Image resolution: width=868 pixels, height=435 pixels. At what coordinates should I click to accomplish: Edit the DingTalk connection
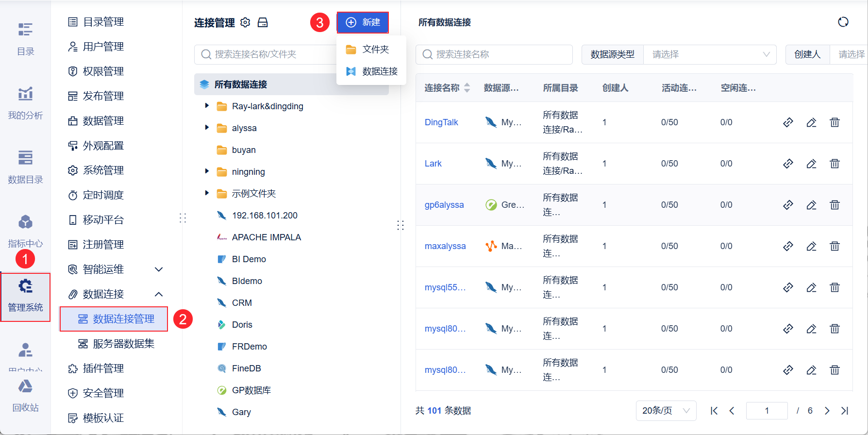(811, 122)
